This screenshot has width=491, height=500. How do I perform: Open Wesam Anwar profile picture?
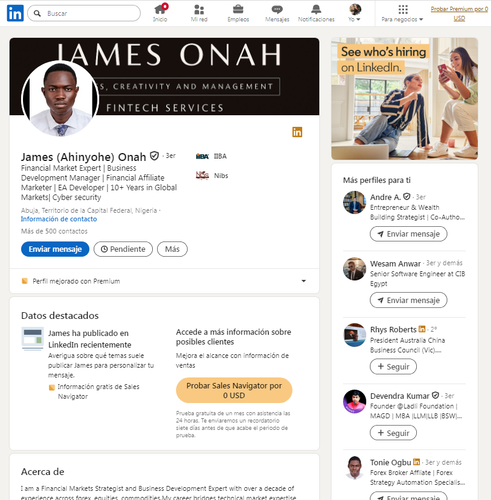click(355, 269)
